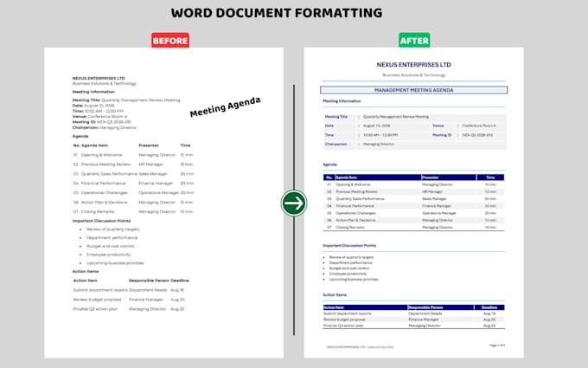Click the green arrow circle between documents
Viewport: 588px width, 368px height.
pyautogui.click(x=294, y=203)
